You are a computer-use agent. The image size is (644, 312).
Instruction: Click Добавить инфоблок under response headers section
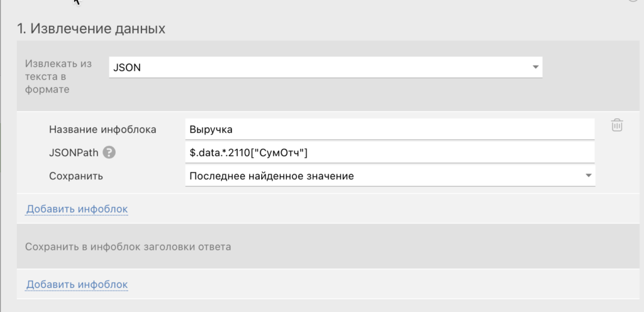pyautogui.click(x=77, y=285)
